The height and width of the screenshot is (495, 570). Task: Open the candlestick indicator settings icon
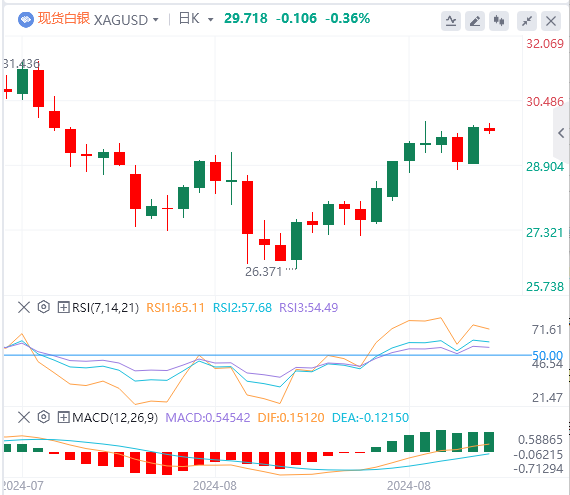point(499,21)
